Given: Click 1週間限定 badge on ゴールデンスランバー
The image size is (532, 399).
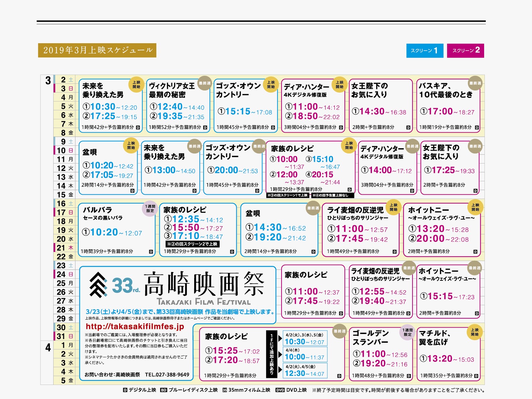Looking at the screenshot, I should (407, 332).
